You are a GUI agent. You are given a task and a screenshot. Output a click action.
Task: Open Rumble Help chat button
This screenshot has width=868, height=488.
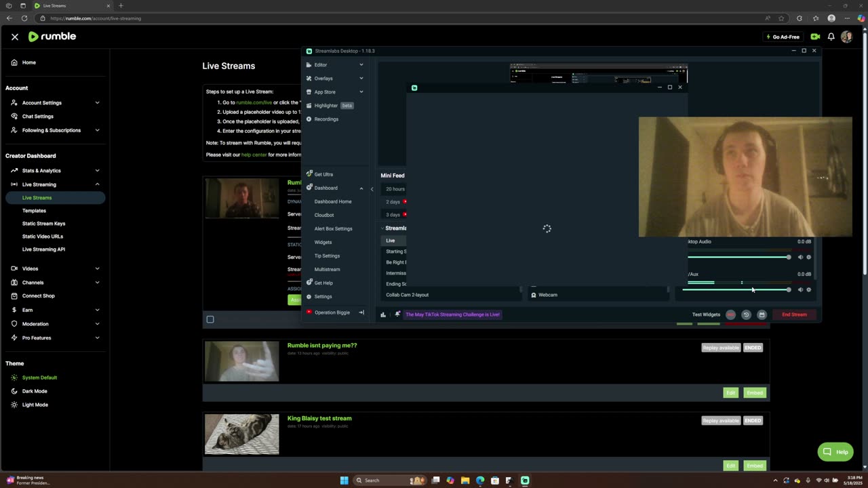pos(835,452)
